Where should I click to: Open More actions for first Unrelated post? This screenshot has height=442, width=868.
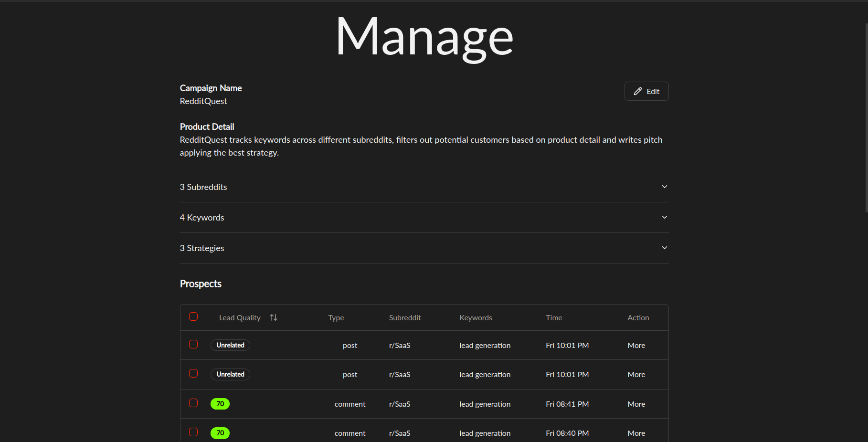click(x=636, y=345)
